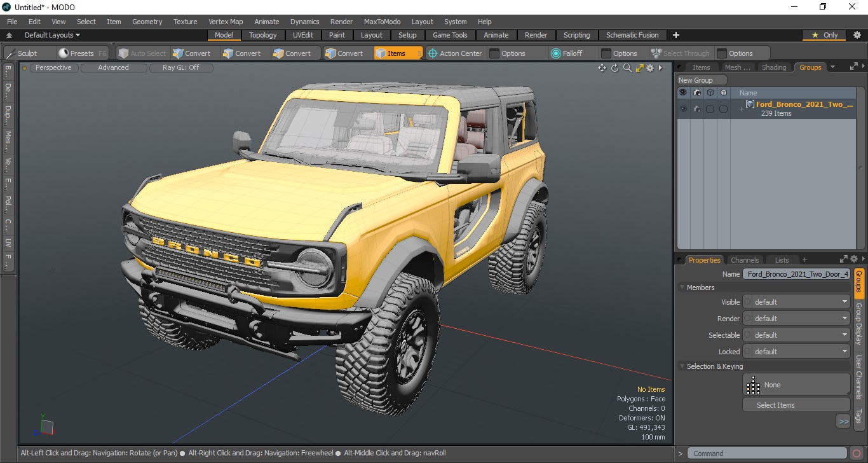Click the viewport zoom magnifier icon
Image resolution: width=868 pixels, height=463 pixels.
tap(627, 68)
